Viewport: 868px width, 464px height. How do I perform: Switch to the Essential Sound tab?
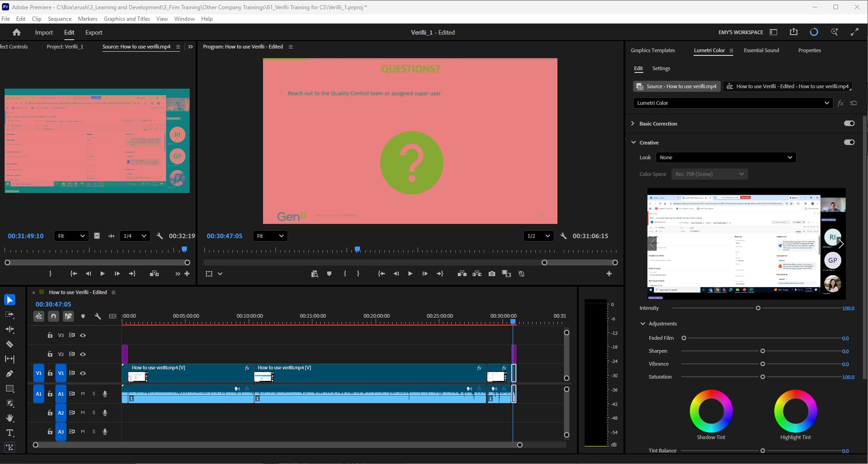tap(761, 50)
